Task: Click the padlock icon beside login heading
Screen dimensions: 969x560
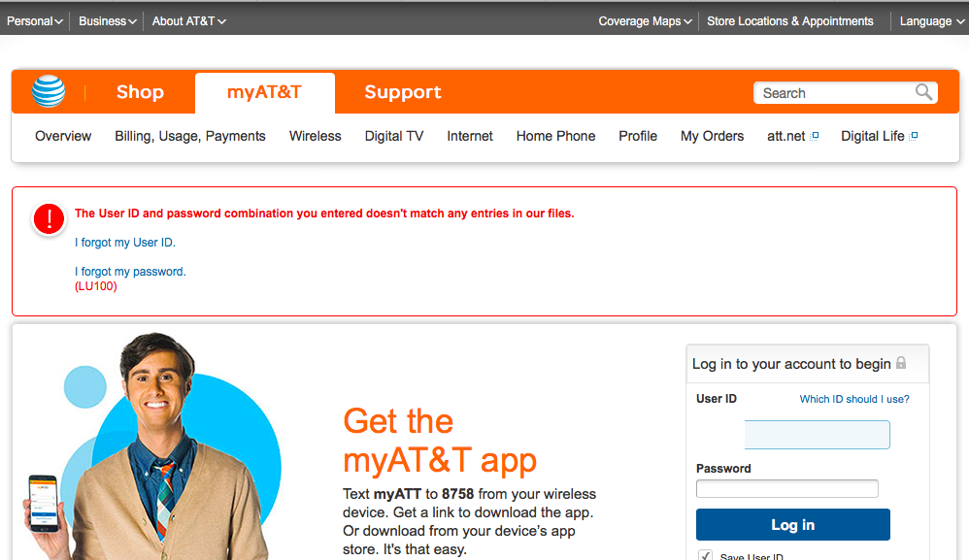Action: point(901,363)
